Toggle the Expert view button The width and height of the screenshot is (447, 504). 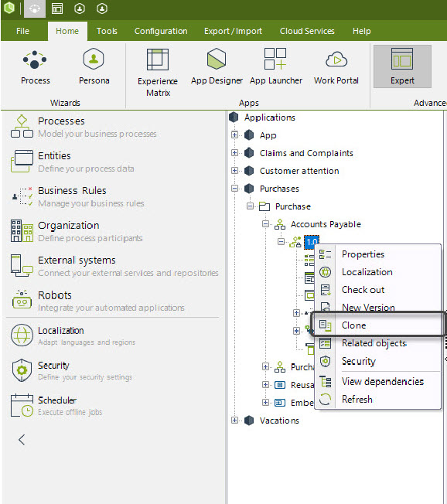point(402,66)
